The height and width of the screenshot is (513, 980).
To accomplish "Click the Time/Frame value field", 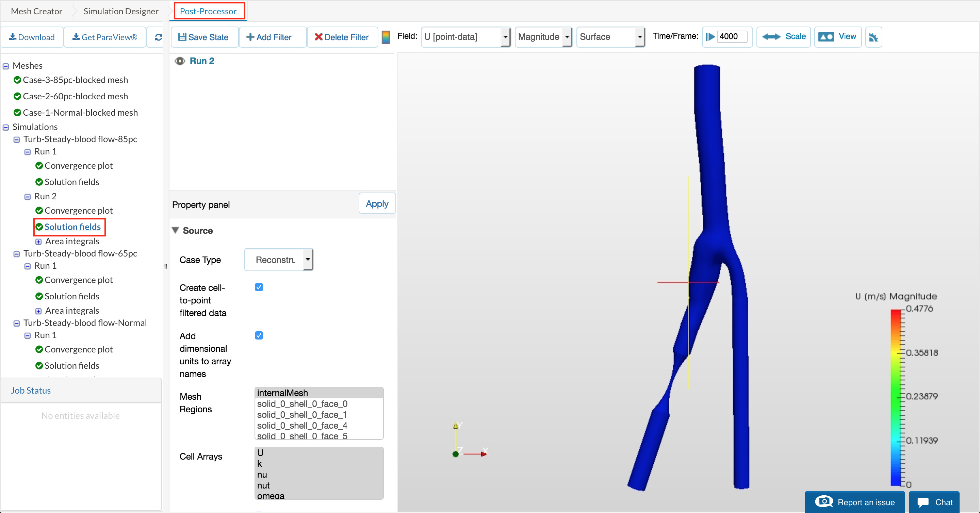I will pos(731,36).
